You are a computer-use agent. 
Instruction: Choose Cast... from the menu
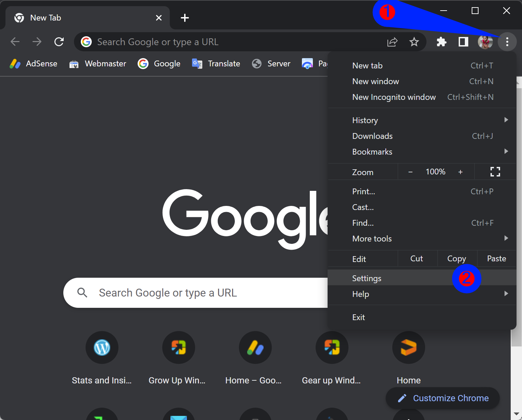(422, 207)
